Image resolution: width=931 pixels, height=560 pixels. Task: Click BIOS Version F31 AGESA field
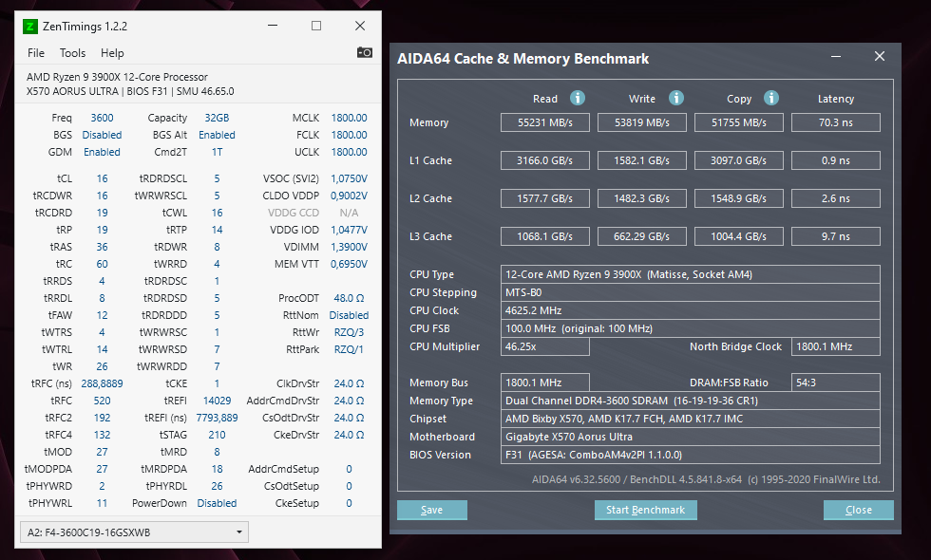click(x=691, y=455)
